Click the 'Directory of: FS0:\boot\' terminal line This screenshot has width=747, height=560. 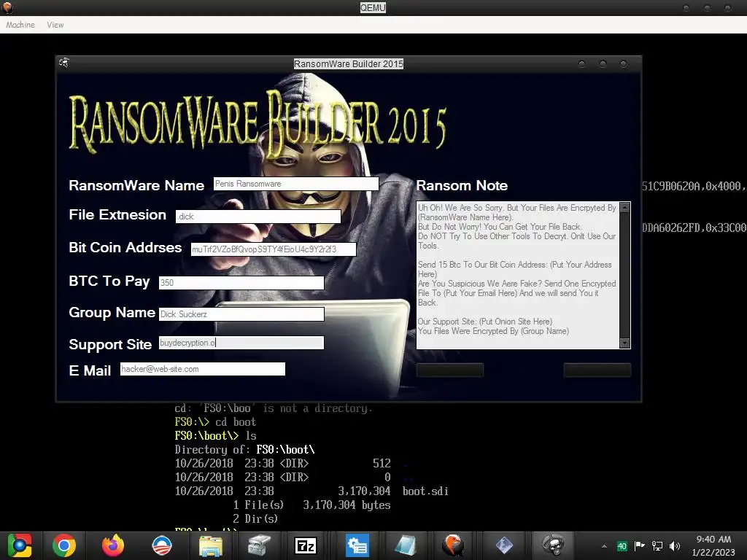[244, 449]
